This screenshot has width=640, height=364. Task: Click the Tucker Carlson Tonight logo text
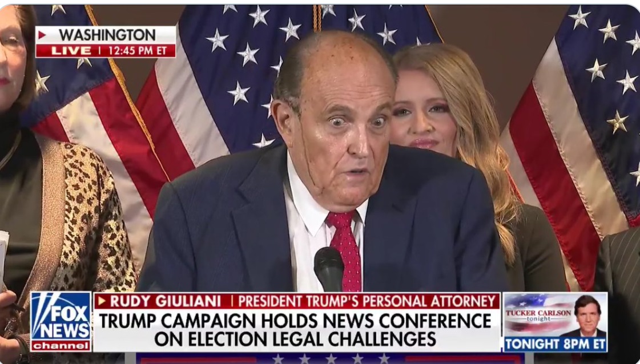click(x=538, y=314)
